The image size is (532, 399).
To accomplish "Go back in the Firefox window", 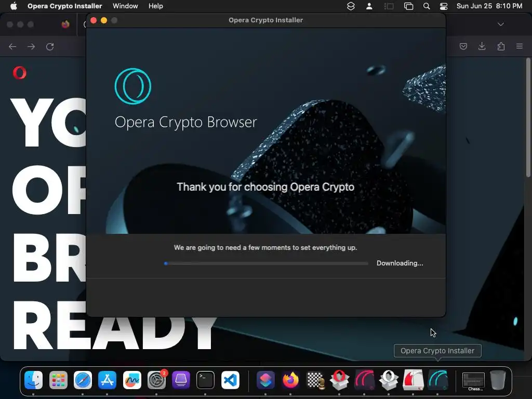I will [12, 46].
